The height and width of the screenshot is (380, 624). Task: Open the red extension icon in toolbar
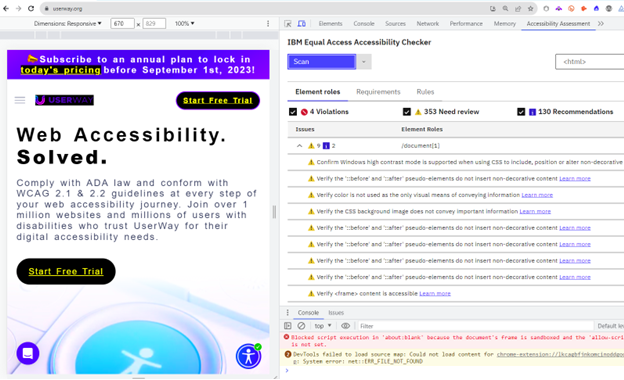pos(584,8)
